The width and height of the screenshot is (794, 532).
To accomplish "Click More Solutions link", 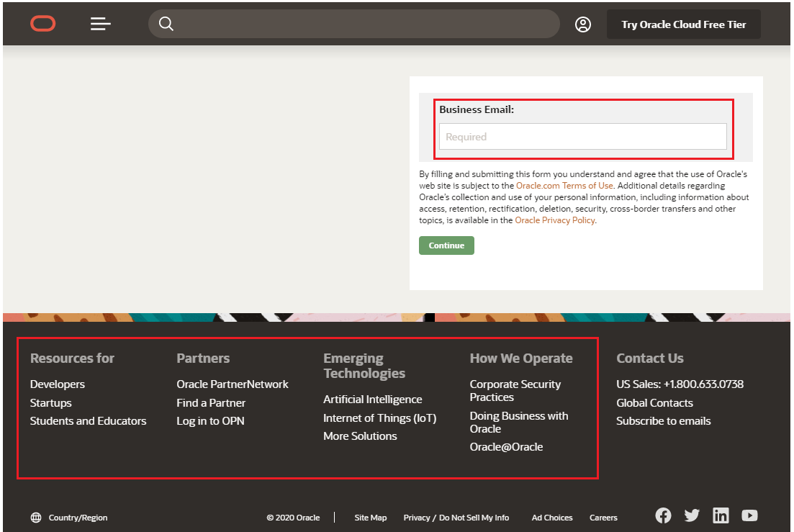I will tap(360, 436).
